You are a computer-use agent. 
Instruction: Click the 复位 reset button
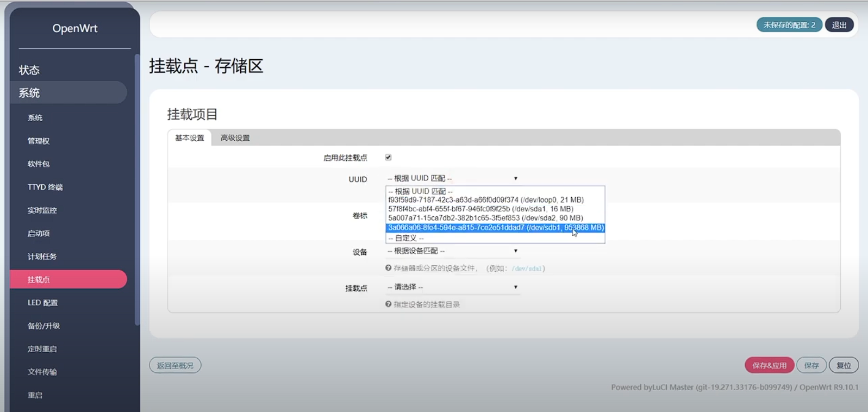844,365
